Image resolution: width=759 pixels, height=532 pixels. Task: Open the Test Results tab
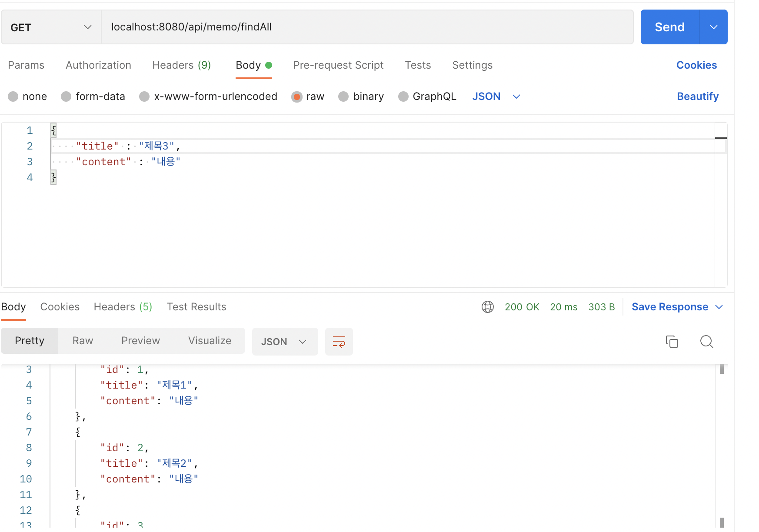pyautogui.click(x=196, y=307)
